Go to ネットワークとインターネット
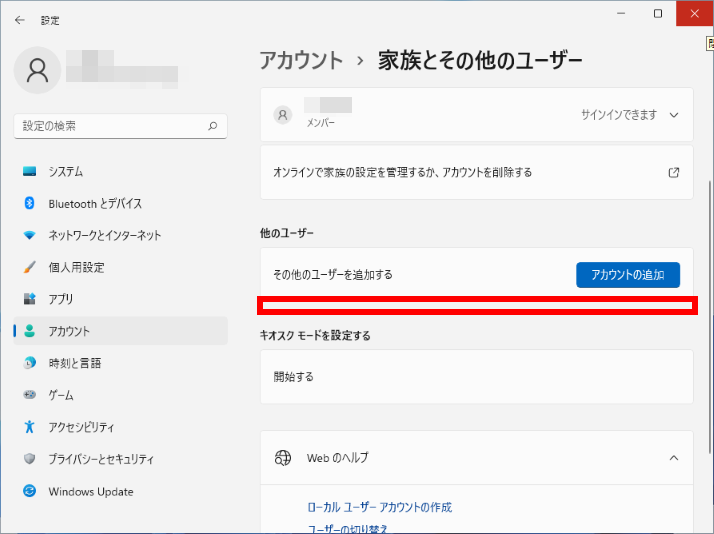714x534 pixels. 121,235
